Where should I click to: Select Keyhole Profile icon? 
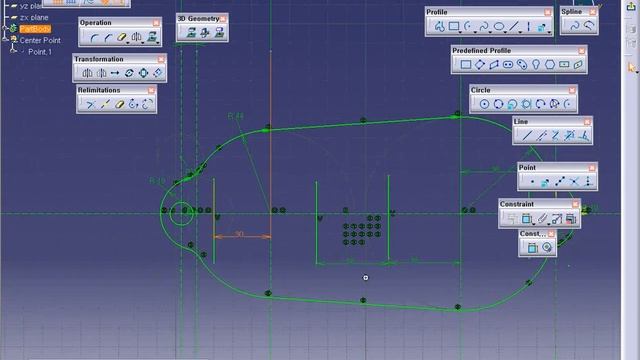pos(536,64)
